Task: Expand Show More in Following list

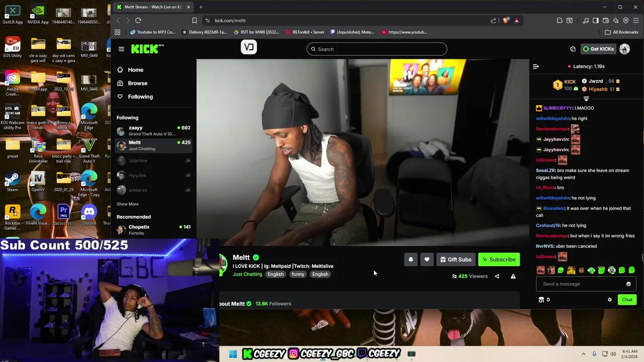Action: [128, 204]
